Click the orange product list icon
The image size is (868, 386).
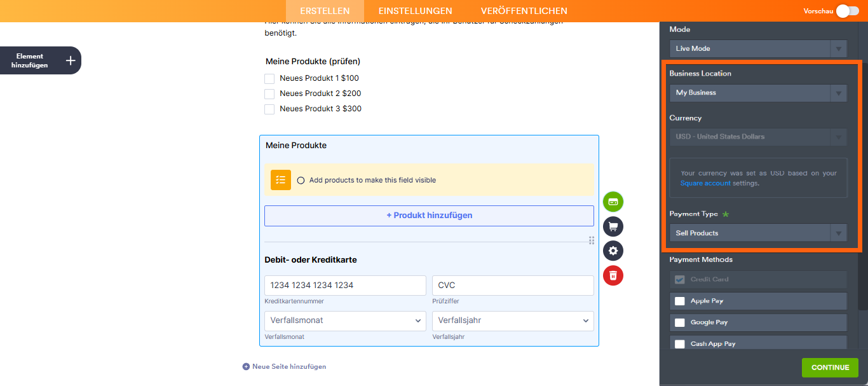point(281,180)
